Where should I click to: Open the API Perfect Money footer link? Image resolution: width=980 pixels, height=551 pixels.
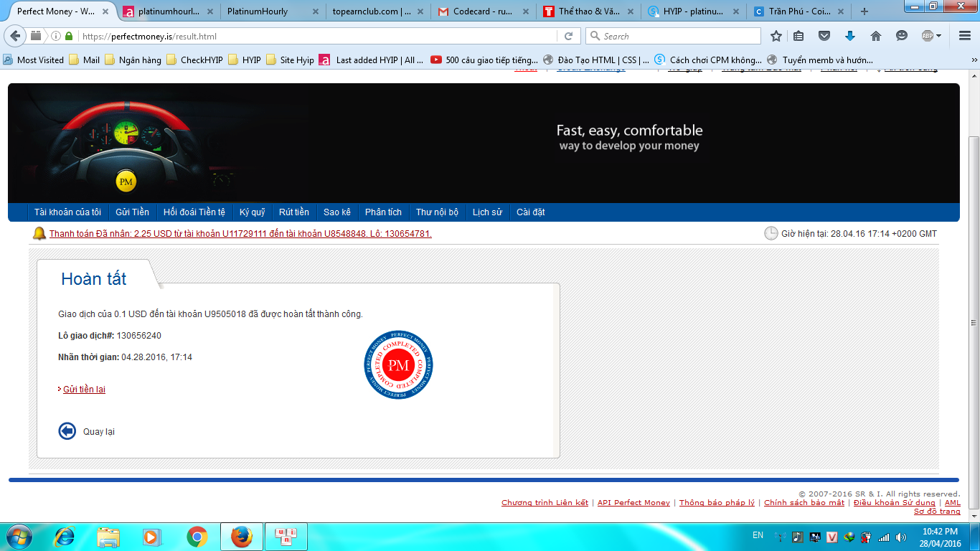tap(633, 503)
